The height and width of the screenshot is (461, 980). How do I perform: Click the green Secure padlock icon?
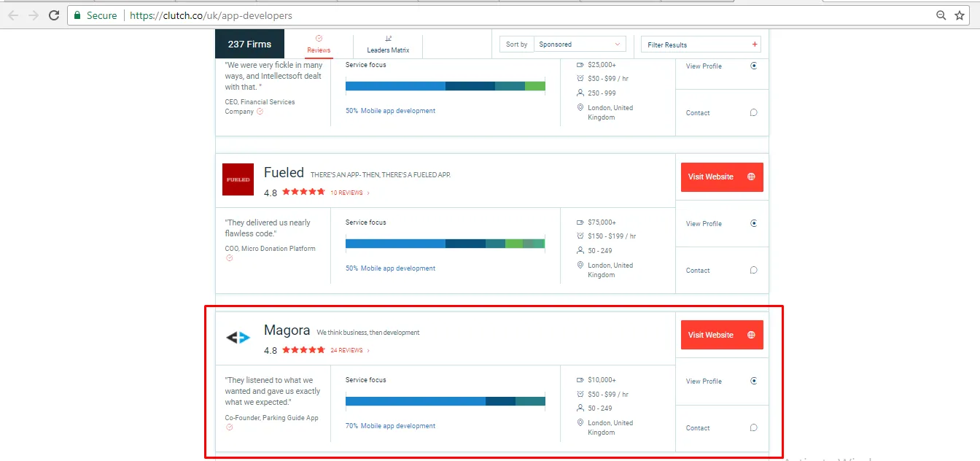pyautogui.click(x=77, y=15)
